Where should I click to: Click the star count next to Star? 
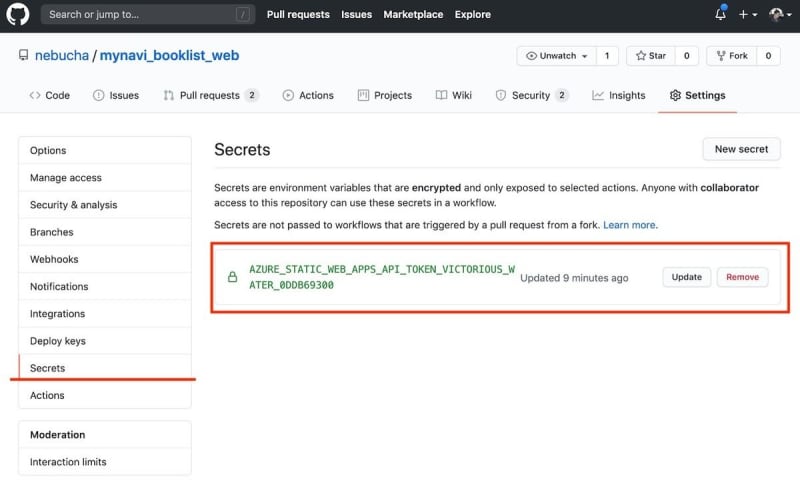[687, 56]
